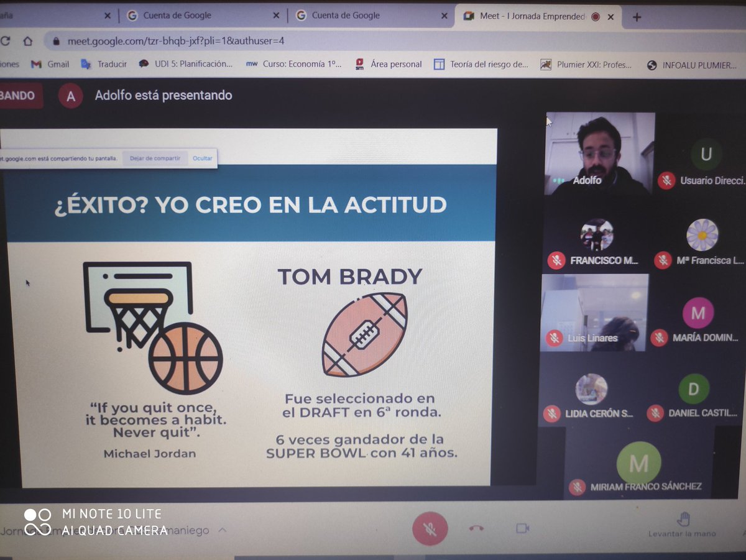Click muted mic icon of LIDIA CERÓN S
Image resolution: width=746 pixels, height=560 pixels.
551,413
